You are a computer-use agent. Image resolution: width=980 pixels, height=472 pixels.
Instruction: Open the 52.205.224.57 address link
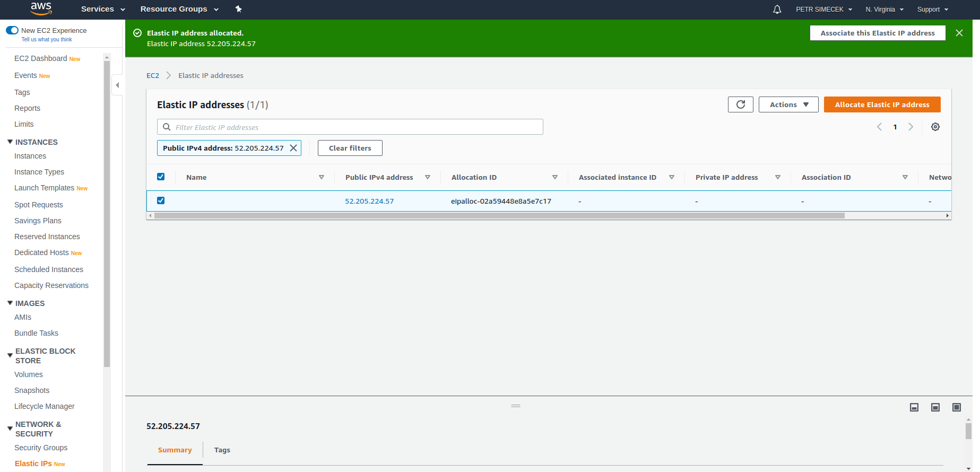tap(369, 201)
